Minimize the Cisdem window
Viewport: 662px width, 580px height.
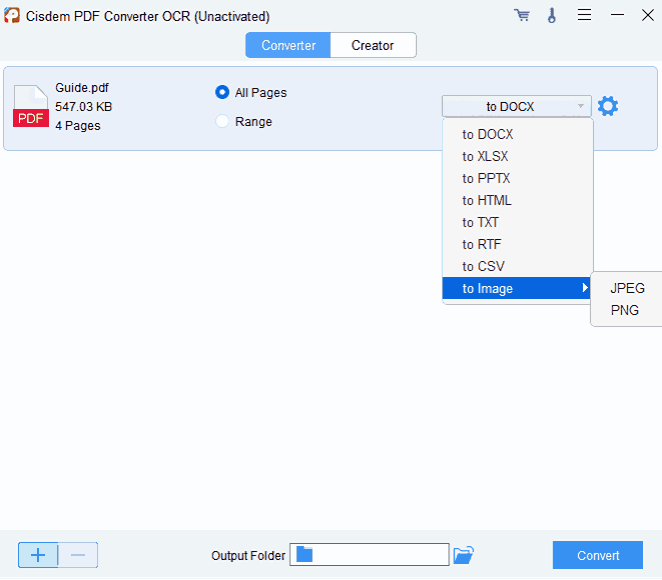617,15
